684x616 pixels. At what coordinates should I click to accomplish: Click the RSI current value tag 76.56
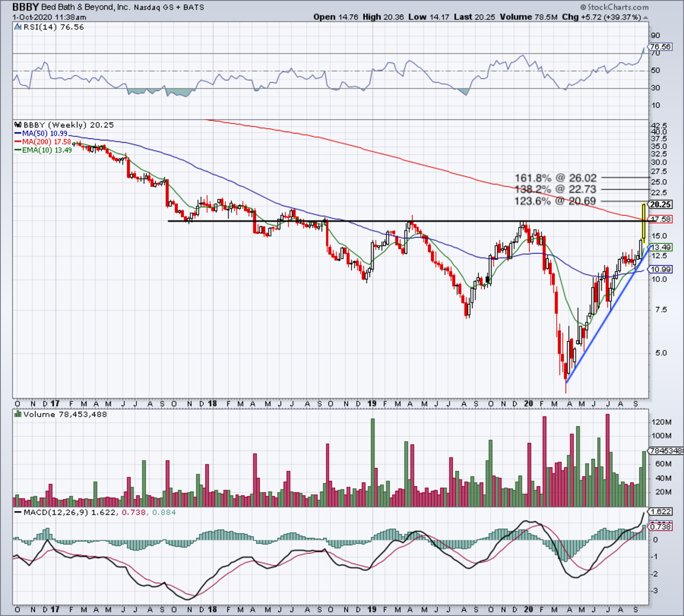click(660, 47)
